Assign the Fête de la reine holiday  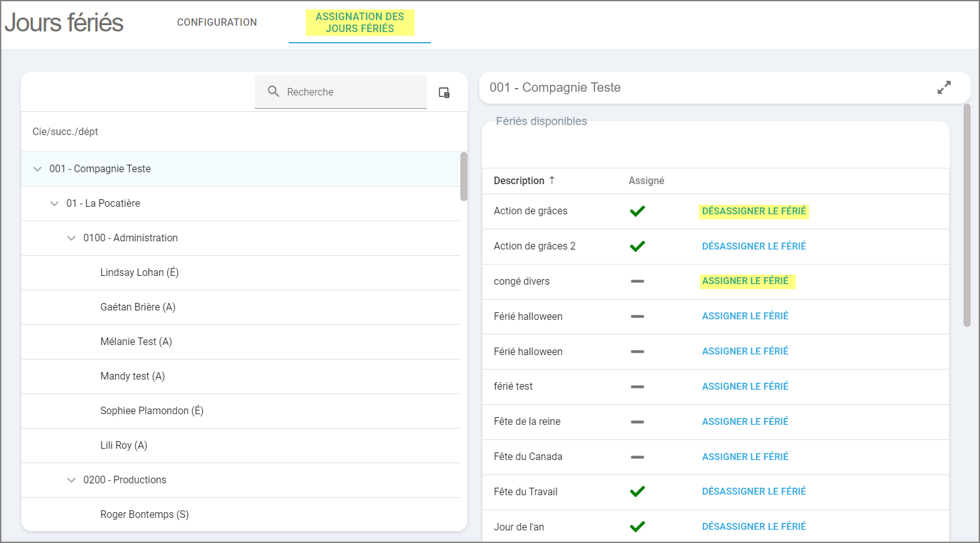click(745, 422)
